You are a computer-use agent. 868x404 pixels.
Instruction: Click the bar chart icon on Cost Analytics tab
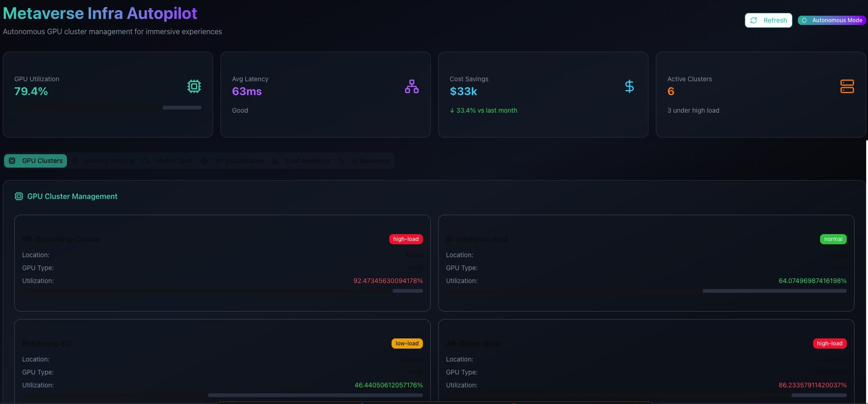pyautogui.click(x=275, y=161)
